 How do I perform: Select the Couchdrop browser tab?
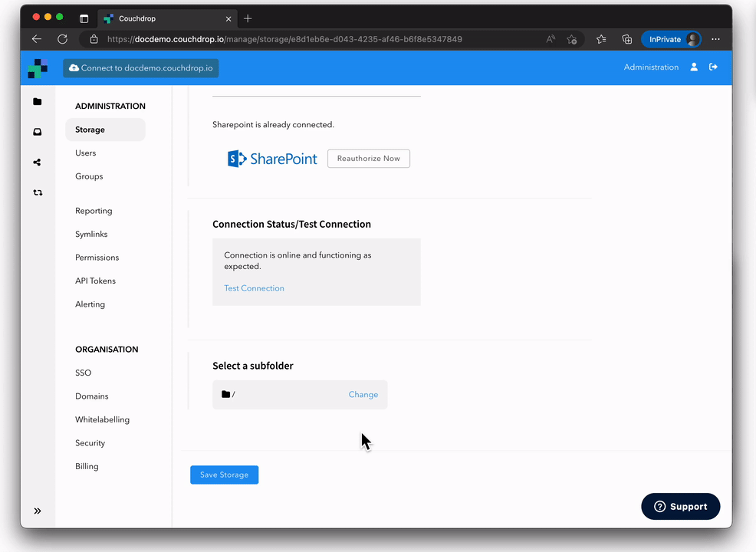coord(167,19)
